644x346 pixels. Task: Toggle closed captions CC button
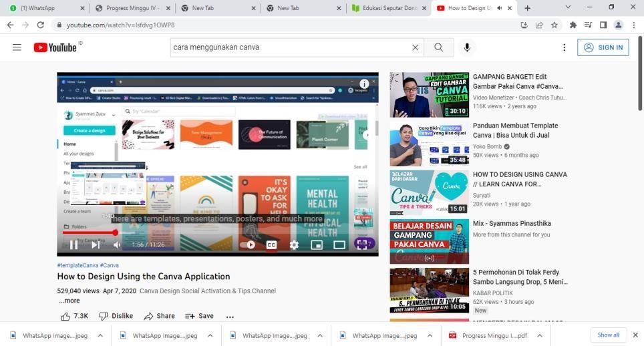tap(271, 245)
